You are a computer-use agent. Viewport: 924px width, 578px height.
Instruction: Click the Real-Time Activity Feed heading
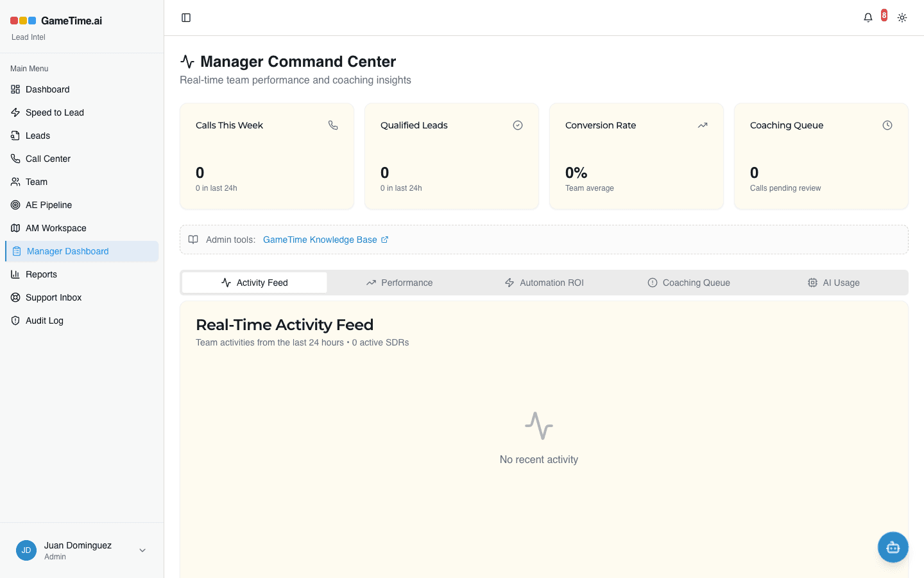point(284,325)
